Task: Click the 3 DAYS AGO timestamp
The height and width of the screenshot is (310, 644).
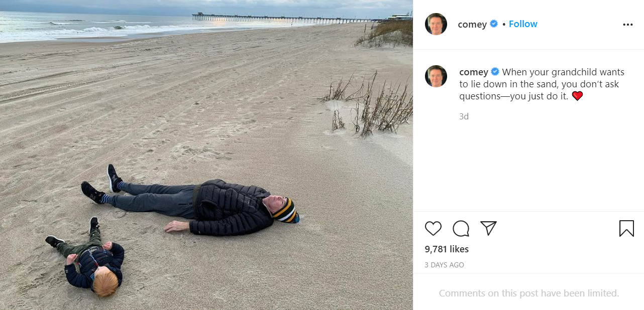Action: pyautogui.click(x=444, y=265)
